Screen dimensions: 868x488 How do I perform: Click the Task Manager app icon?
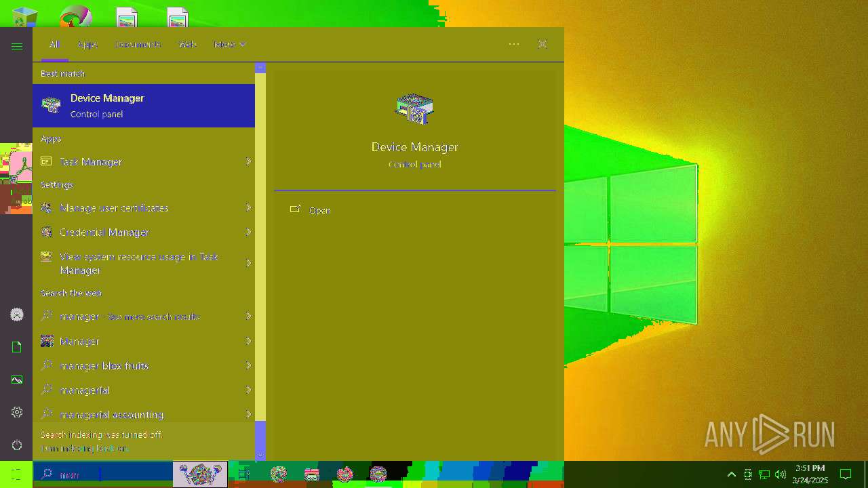click(46, 161)
